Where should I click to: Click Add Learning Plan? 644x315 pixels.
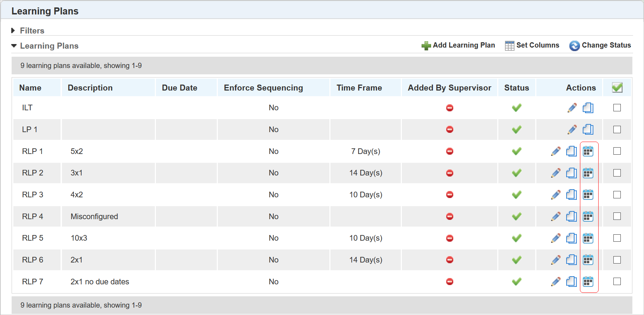click(458, 45)
